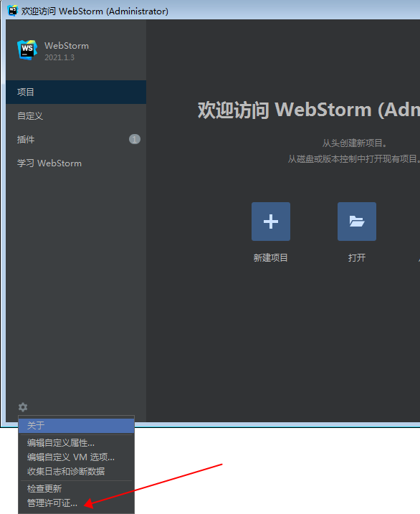Choose 收集日志和诊断数据 from the menu
The height and width of the screenshot is (514, 420).
click(x=77, y=472)
